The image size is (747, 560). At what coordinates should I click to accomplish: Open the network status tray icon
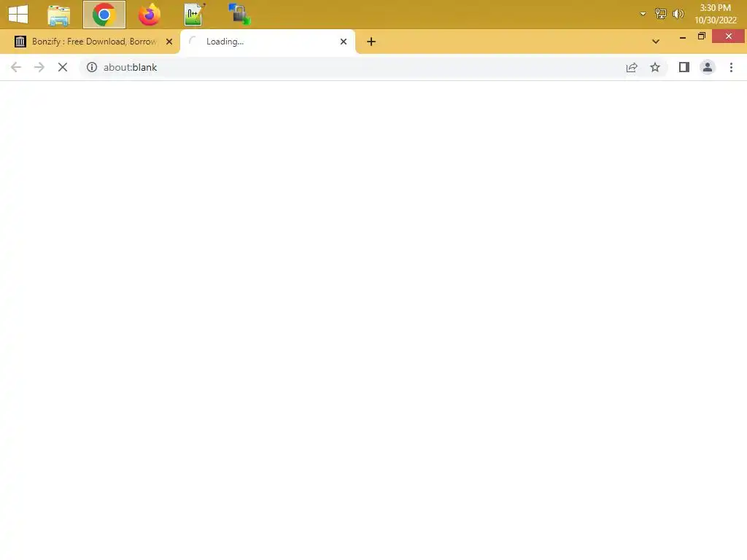click(660, 14)
